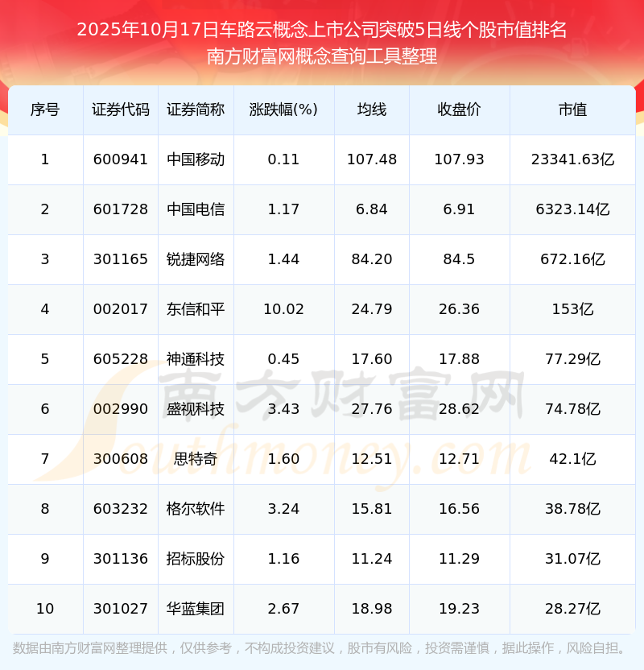The width and height of the screenshot is (644, 670).
Task: Select stock code 300608
Action: (x=121, y=459)
